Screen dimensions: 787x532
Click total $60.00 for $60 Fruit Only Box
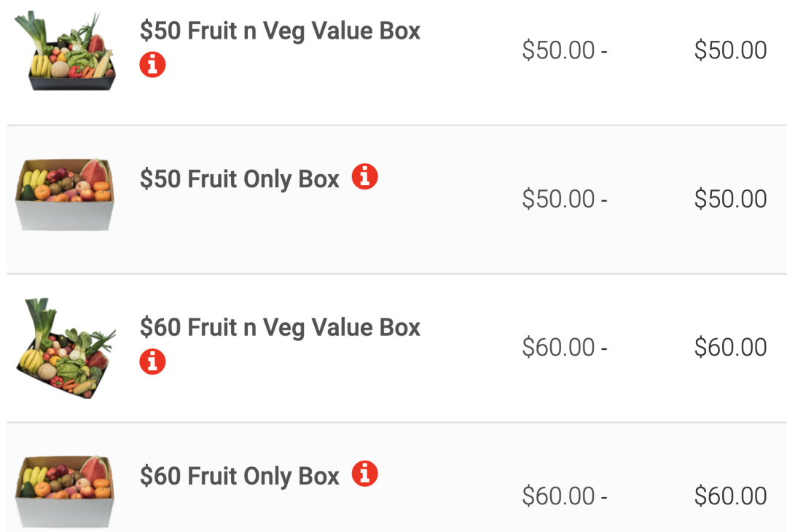730,496
